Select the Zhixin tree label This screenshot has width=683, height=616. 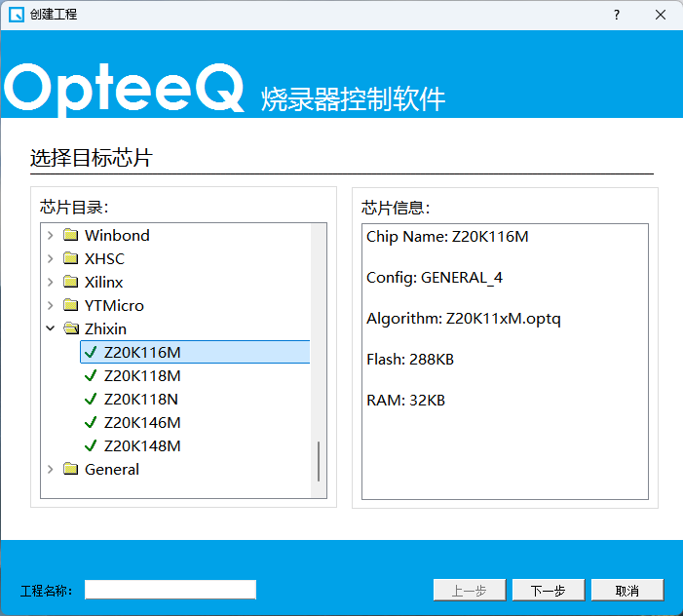click(x=105, y=328)
